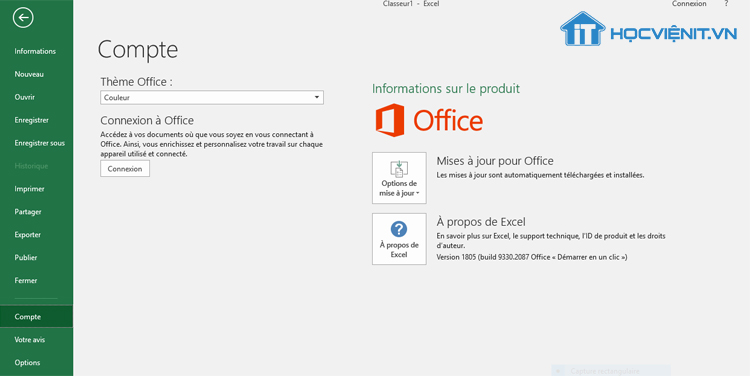The width and height of the screenshot is (750, 376).
Task: Click the Mises à jour pour Office heading
Action: pyautogui.click(x=495, y=161)
